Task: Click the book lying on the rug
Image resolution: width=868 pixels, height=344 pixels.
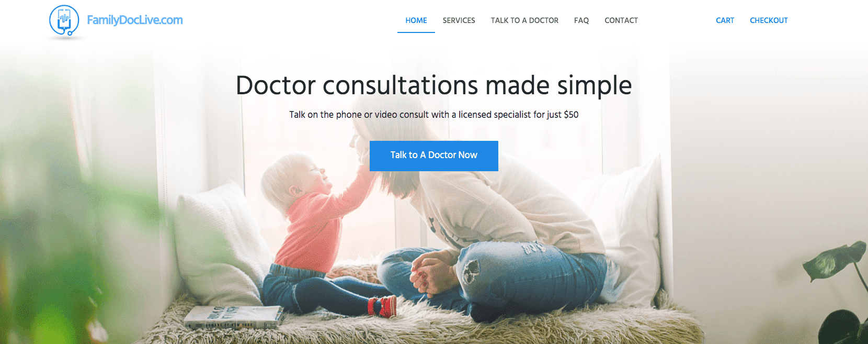Action: tap(233, 316)
